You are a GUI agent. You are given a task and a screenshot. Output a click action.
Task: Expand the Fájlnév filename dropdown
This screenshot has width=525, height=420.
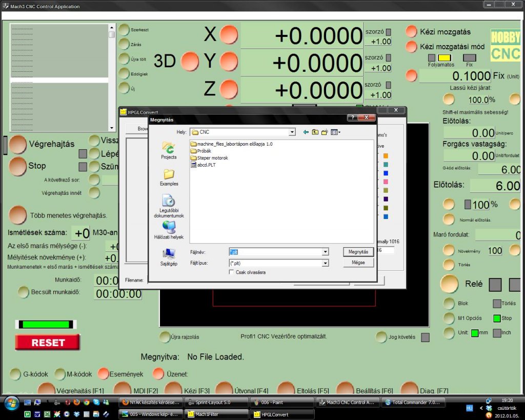pos(325,252)
